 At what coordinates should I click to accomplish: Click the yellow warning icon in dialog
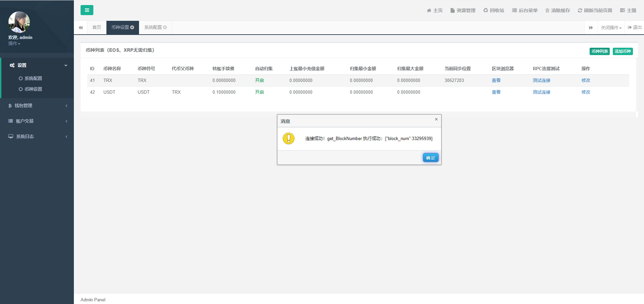coord(288,138)
